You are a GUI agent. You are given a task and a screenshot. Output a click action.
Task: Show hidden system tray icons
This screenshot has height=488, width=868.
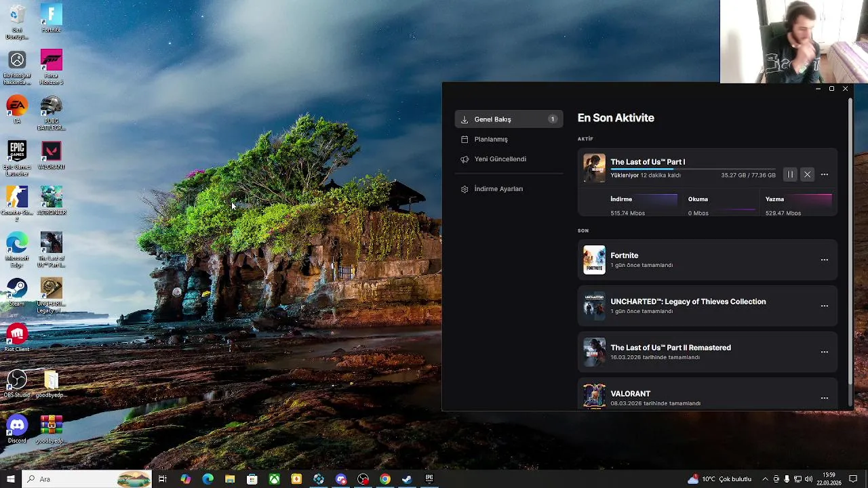[x=765, y=479]
